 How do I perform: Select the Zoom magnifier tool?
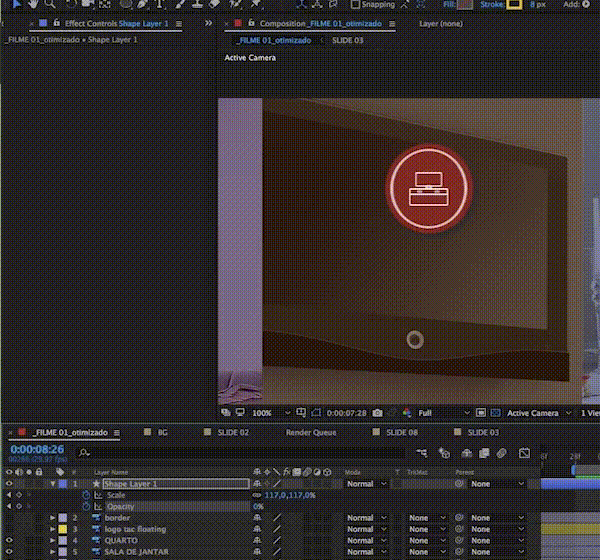tap(50, 5)
